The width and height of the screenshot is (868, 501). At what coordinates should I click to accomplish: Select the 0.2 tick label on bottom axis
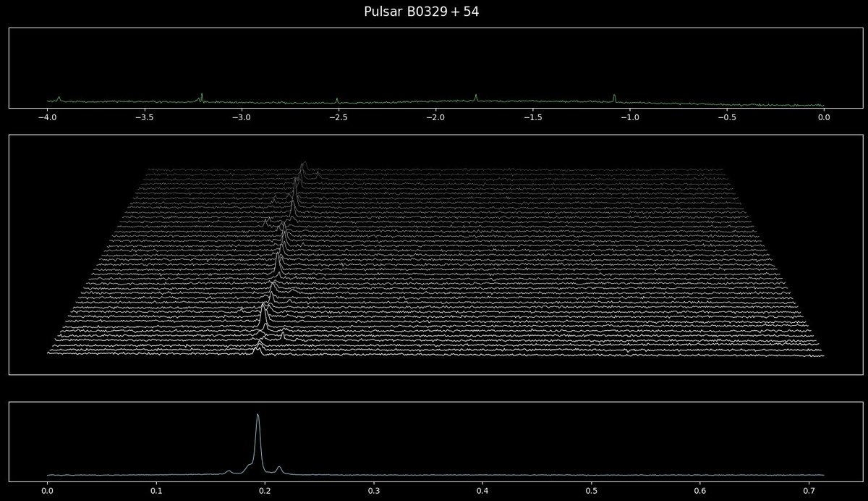265,489
